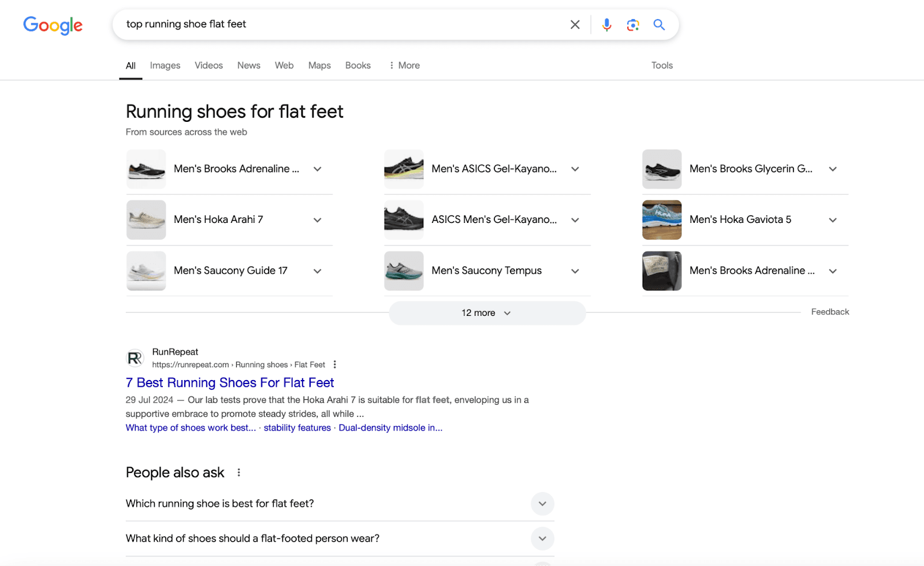The height and width of the screenshot is (566, 924).
Task: Open '7 Best Running Shoes For Flat Feet'
Action: pos(229,382)
